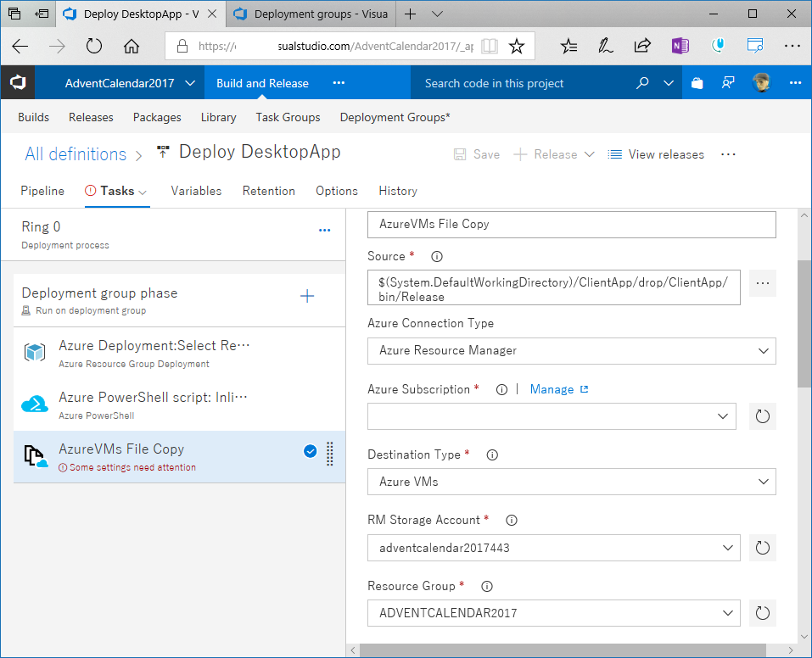Click Azure Subscription info icon
This screenshot has height=658, width=812.
pos(501,389)
